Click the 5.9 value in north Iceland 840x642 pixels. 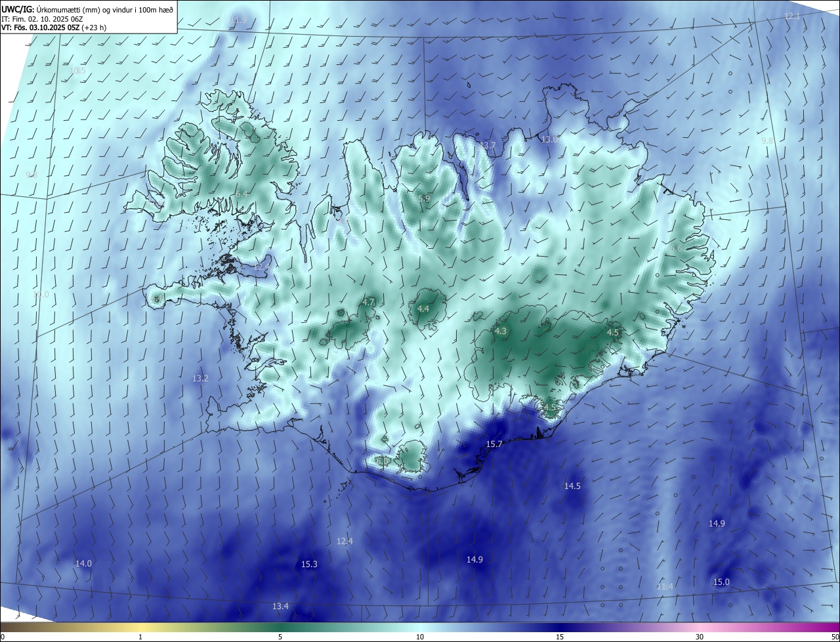424,198
